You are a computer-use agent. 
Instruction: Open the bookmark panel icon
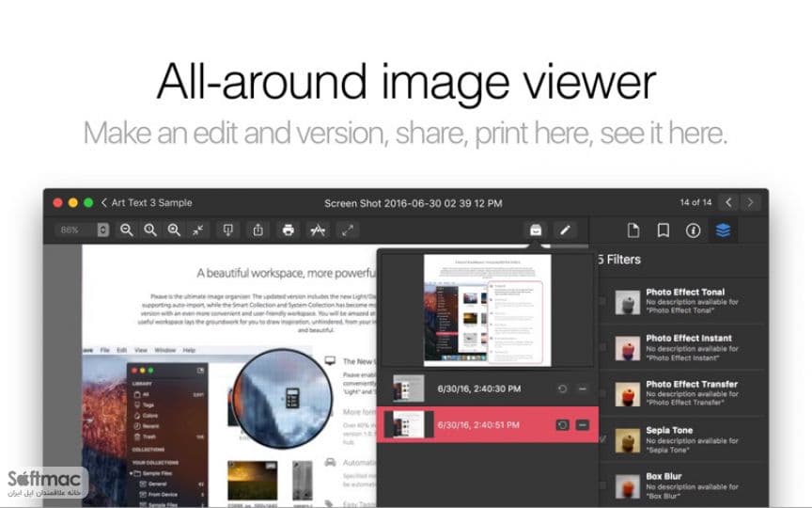(663, 230)
